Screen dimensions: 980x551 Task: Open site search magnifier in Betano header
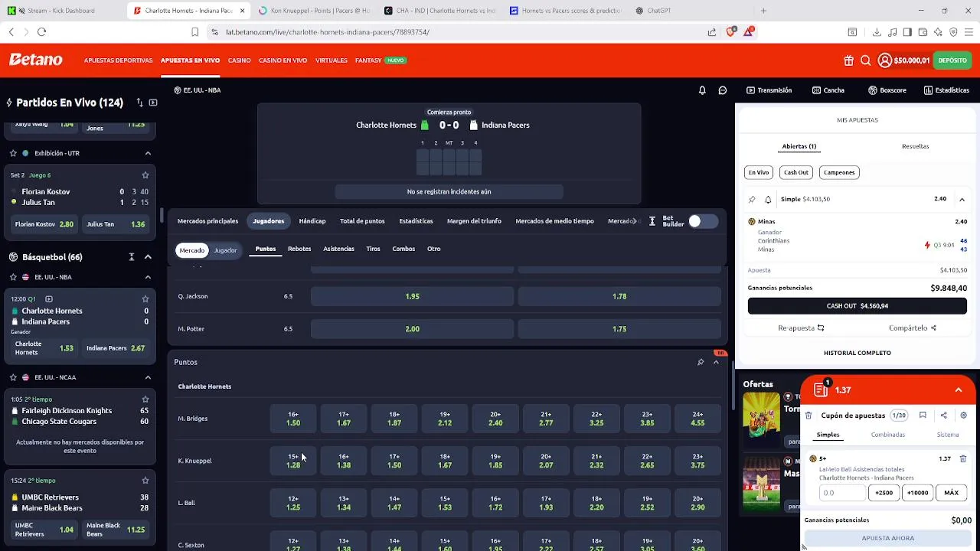(x=865, y=60)
